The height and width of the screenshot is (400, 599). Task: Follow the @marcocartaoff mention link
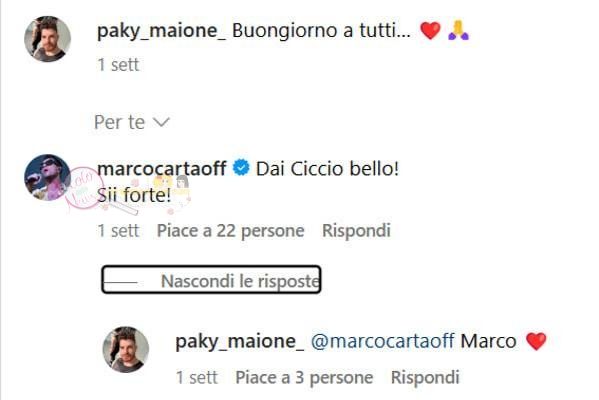pos(382,341)
